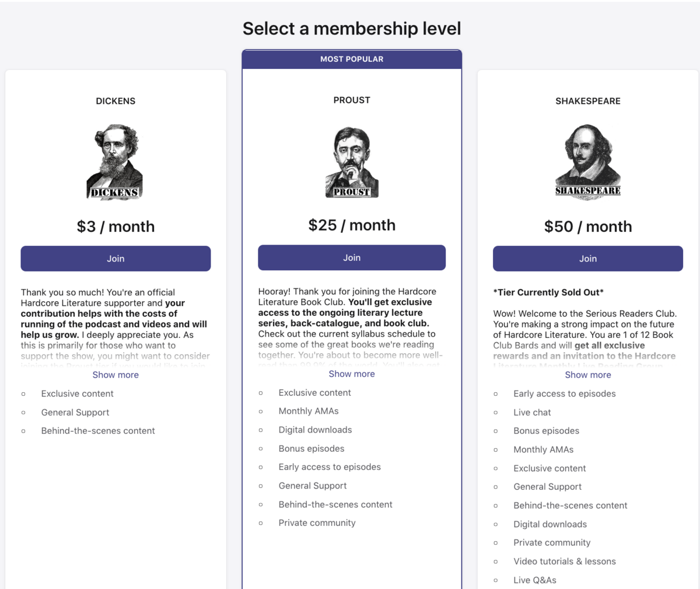
Task: Click the $25 / month price
Action: point(352,225)
